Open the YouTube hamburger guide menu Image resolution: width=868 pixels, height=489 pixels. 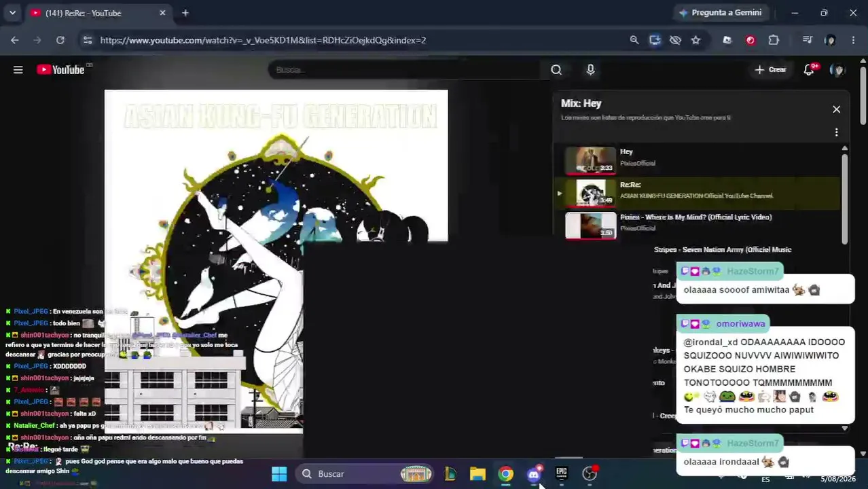pyautogui.click(x=18, y=69)
